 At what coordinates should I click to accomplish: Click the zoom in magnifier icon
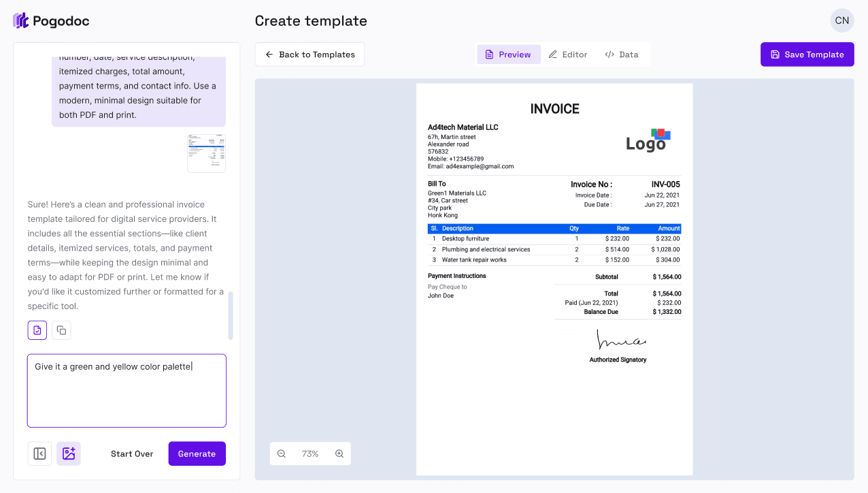(339, 453)
